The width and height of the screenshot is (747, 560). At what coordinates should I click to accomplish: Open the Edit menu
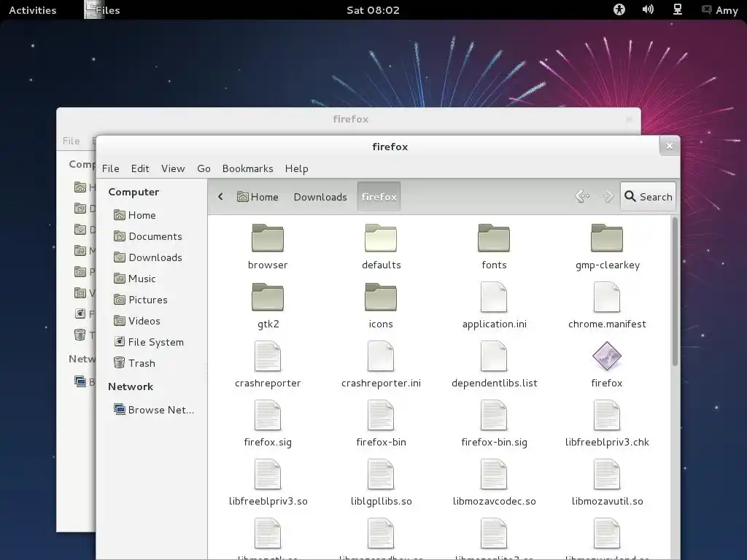pos(140,168)
